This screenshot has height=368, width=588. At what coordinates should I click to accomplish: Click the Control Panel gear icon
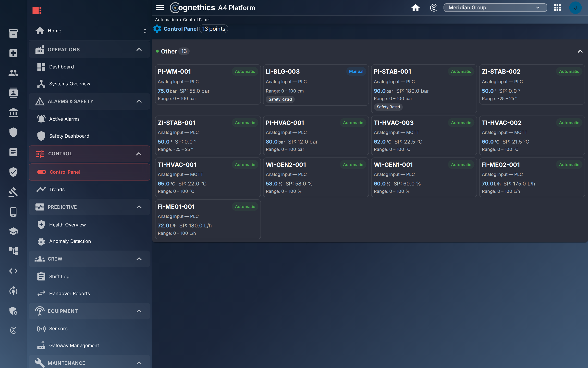pos(157,29)
